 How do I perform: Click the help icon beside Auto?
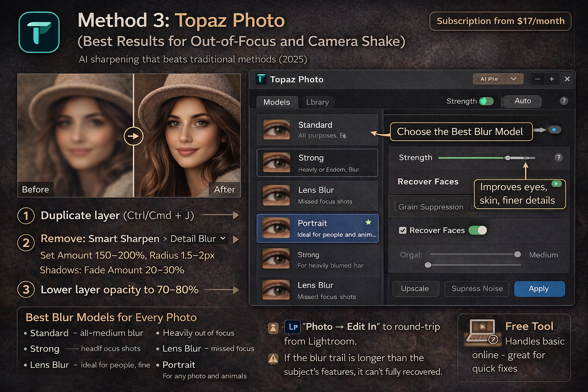click(x=563, y=101)
